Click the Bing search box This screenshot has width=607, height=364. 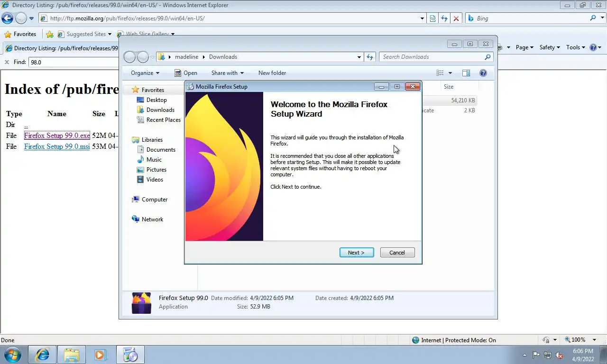pyautogui.click(x=526, y=18)
